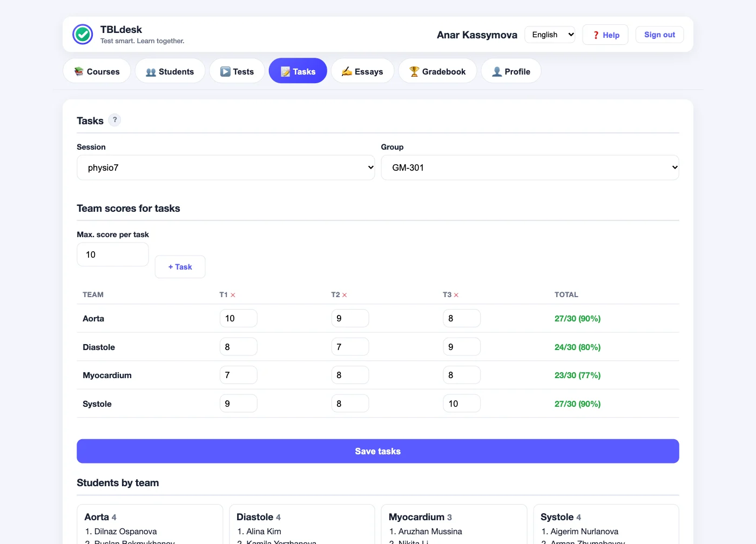Image resolution: width=756 pixels, height=544 pixels.
Task: Expand the Group dropdown showing GM-301
Action: click(530, 167)
